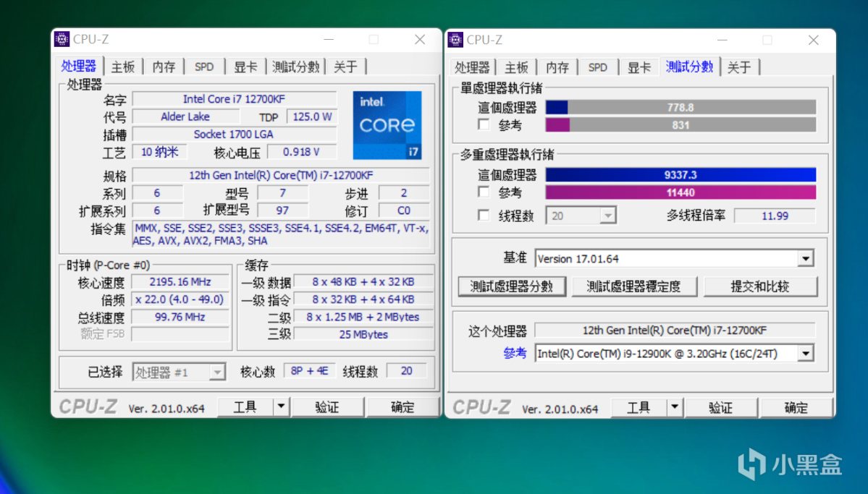This screenshot has width=868, height=494.
Task: Click the 三级 cache value 25 MBytes
Action: 363,334
